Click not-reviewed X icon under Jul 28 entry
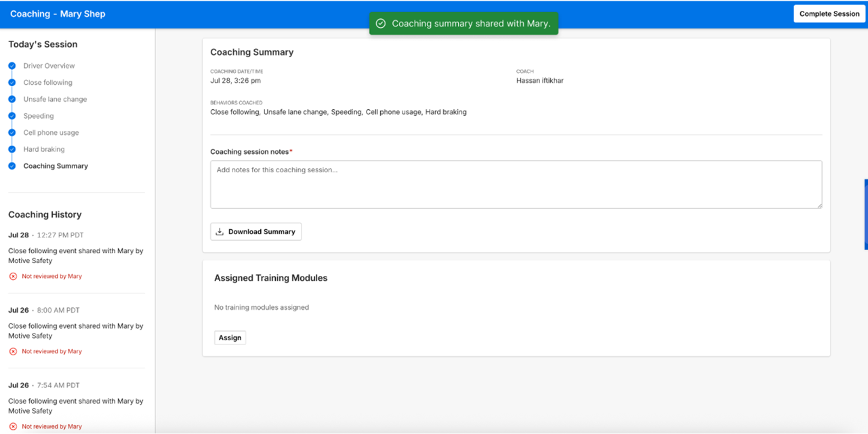 point(13,277)
